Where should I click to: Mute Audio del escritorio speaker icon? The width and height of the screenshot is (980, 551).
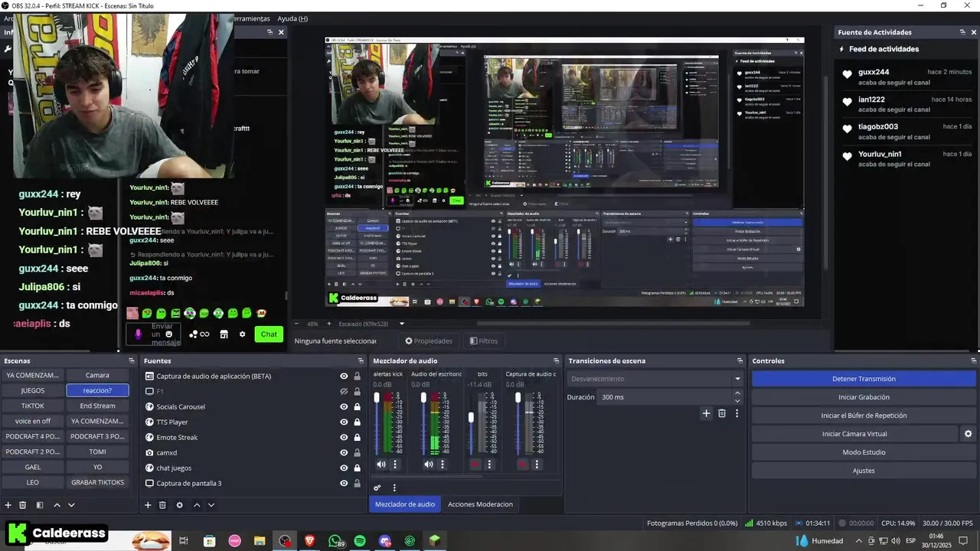(x=429, y=464)
